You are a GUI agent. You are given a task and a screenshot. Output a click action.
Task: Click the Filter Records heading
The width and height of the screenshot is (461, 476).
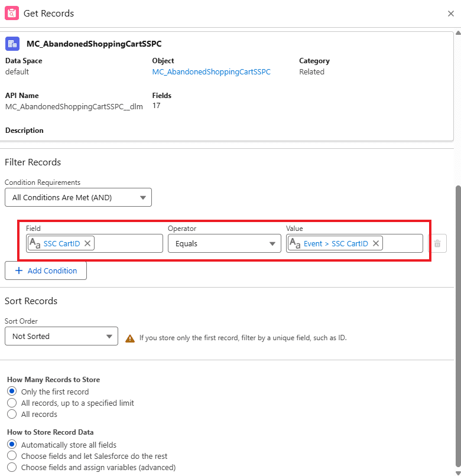(x=33, y=162)
